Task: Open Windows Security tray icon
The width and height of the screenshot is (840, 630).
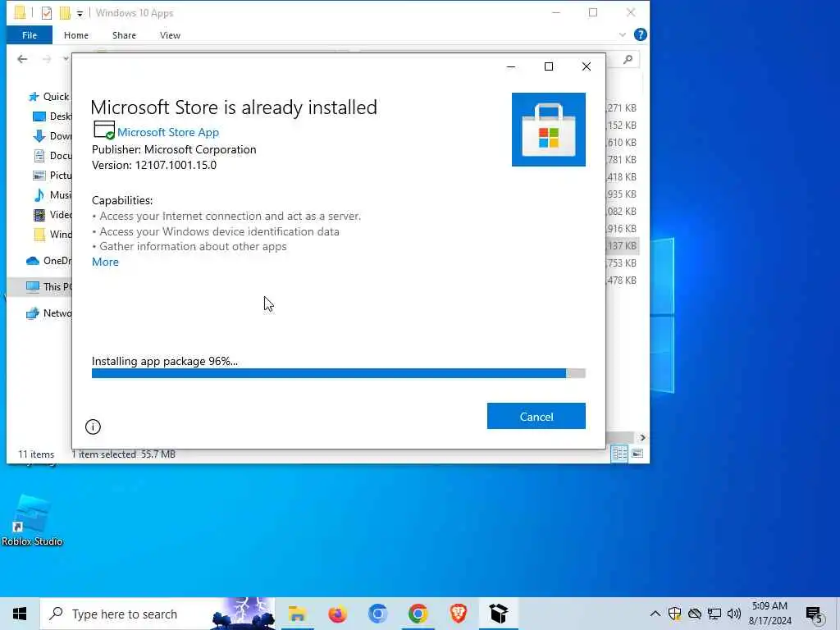Action: tap(674, 614)
